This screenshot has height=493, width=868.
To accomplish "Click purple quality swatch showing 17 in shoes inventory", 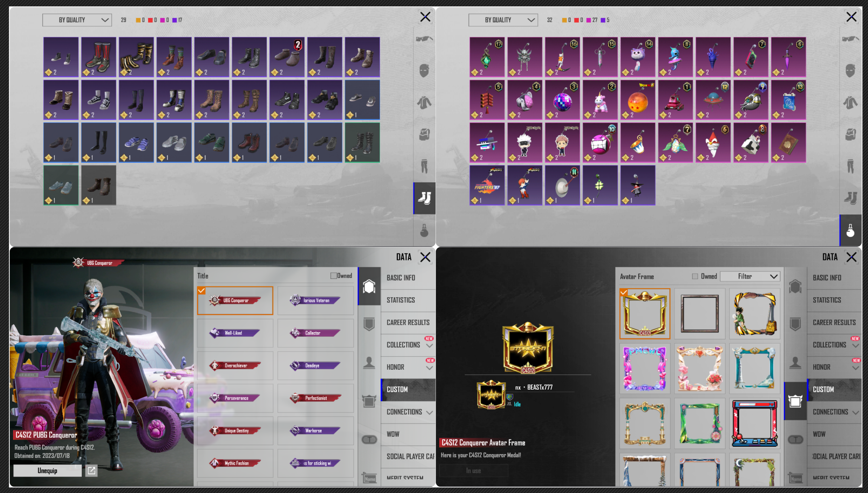I will [175, 20].
